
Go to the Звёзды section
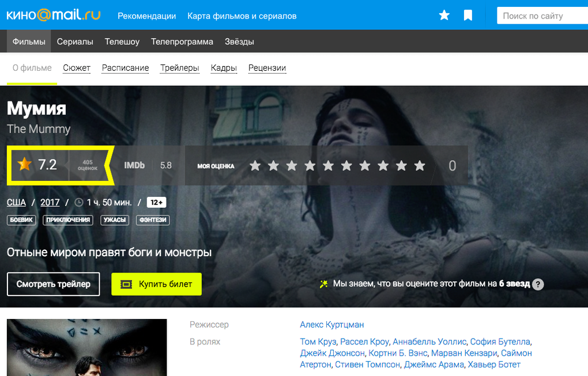pyautogui.click(x=239, y=41)
